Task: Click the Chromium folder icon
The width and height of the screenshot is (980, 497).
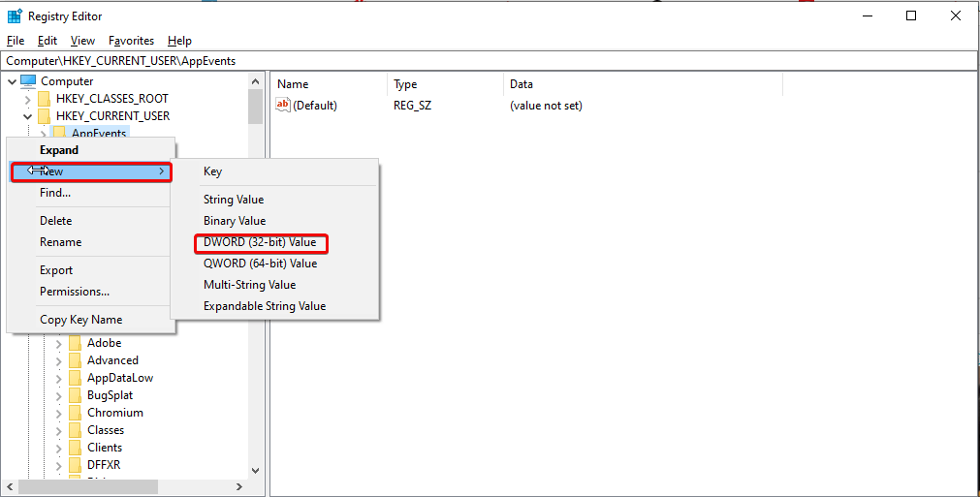Action: 75,413
